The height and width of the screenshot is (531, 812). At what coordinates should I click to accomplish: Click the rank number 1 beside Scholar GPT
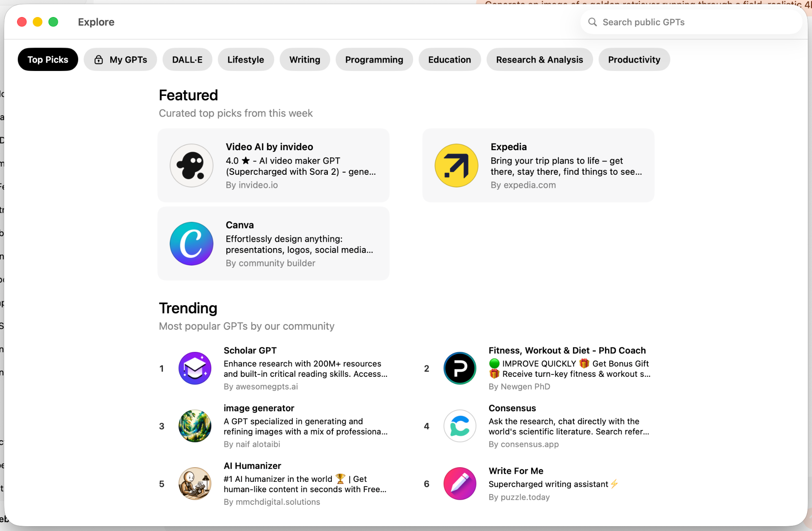point(161,369)
